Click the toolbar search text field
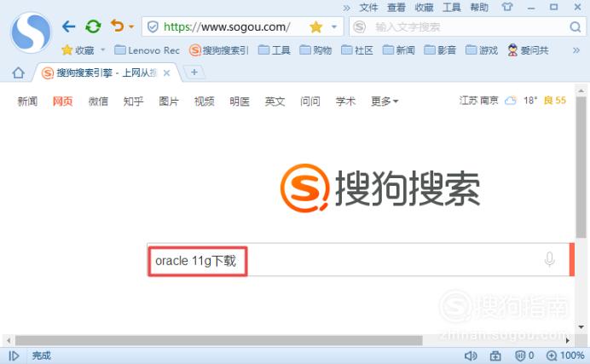590x364 pixels. point(468,27)
